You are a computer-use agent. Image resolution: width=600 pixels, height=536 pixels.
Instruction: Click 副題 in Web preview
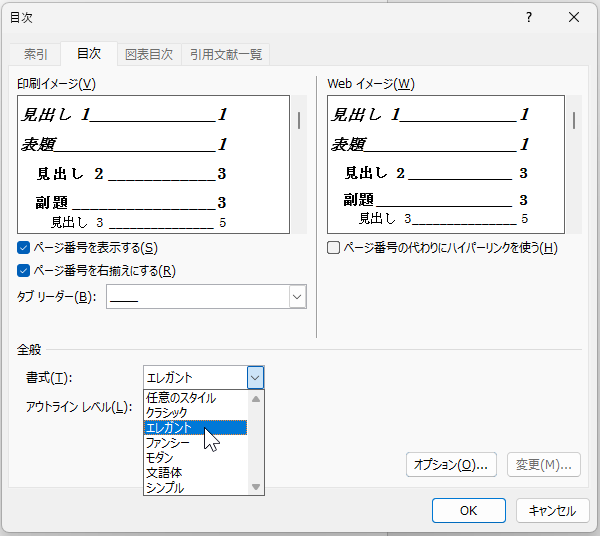pos(358,200)
